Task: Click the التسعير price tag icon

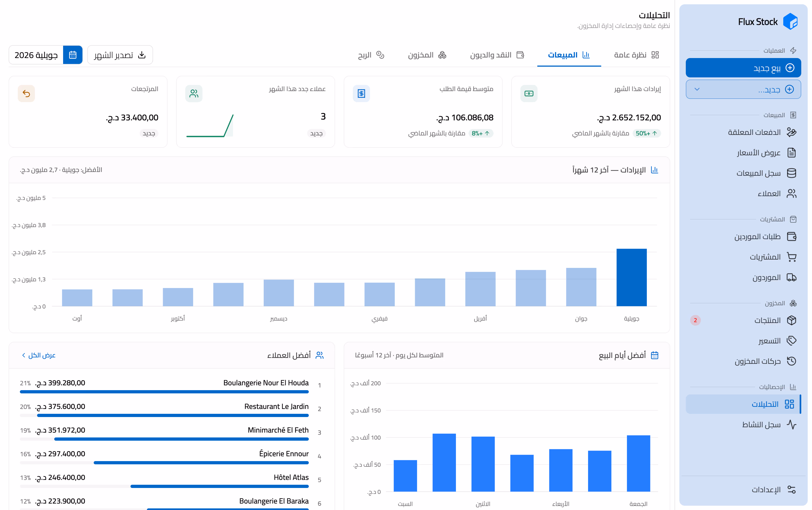Action: tap(791, 341)
